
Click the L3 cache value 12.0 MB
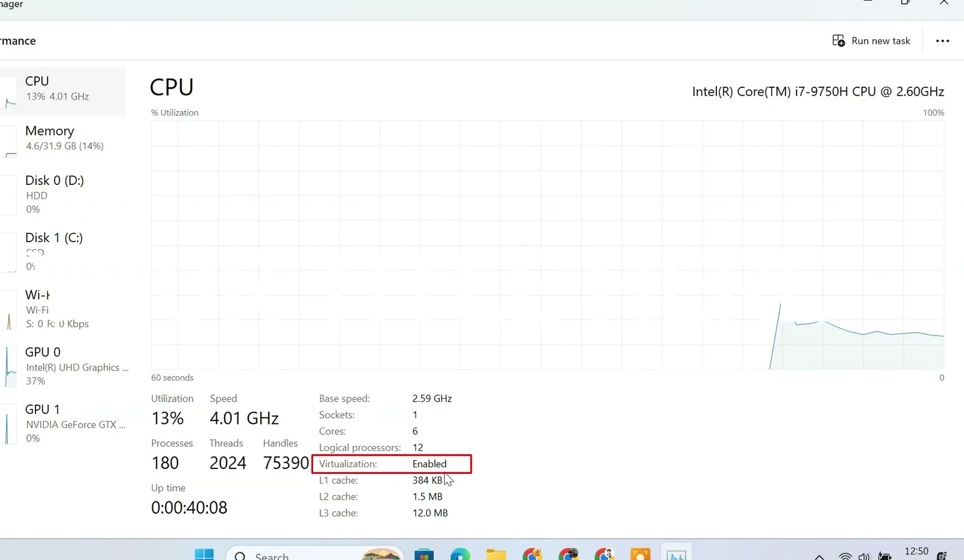click(430, 513)
